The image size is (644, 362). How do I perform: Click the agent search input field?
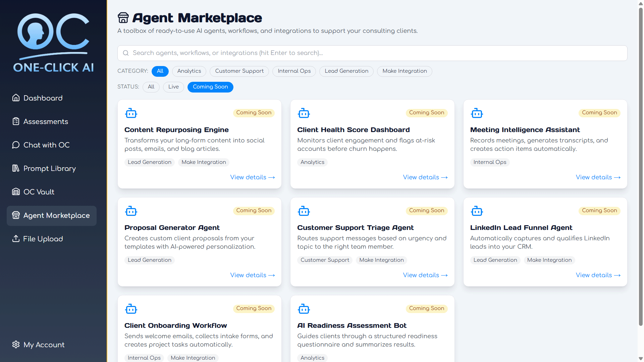click(x=372, y=53)
